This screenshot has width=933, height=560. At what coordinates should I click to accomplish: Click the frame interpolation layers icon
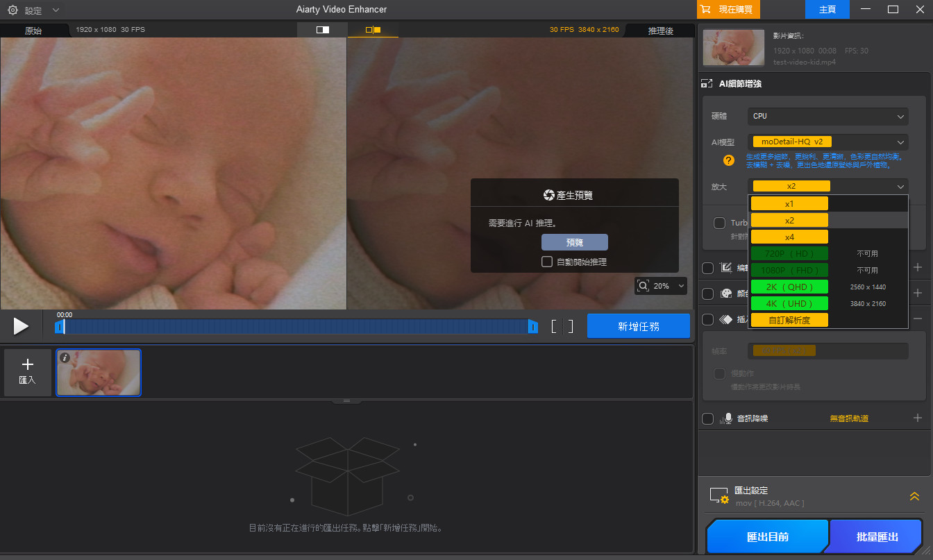click(x=727, y=319)
